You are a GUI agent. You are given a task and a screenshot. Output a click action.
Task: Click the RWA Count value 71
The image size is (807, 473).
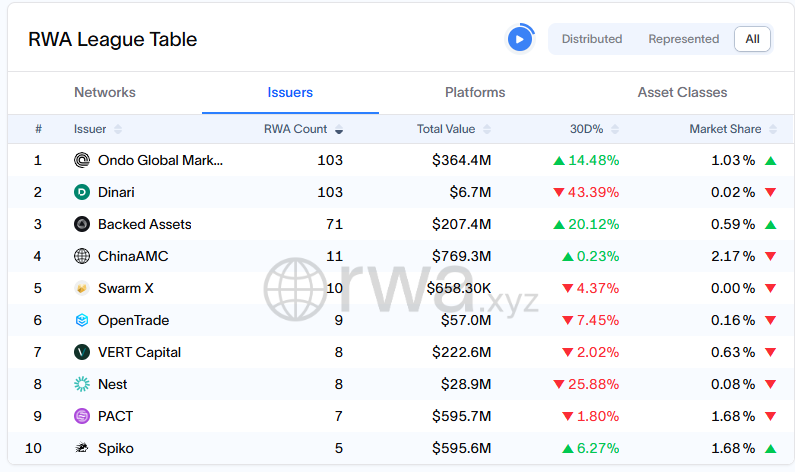[335, 224]
